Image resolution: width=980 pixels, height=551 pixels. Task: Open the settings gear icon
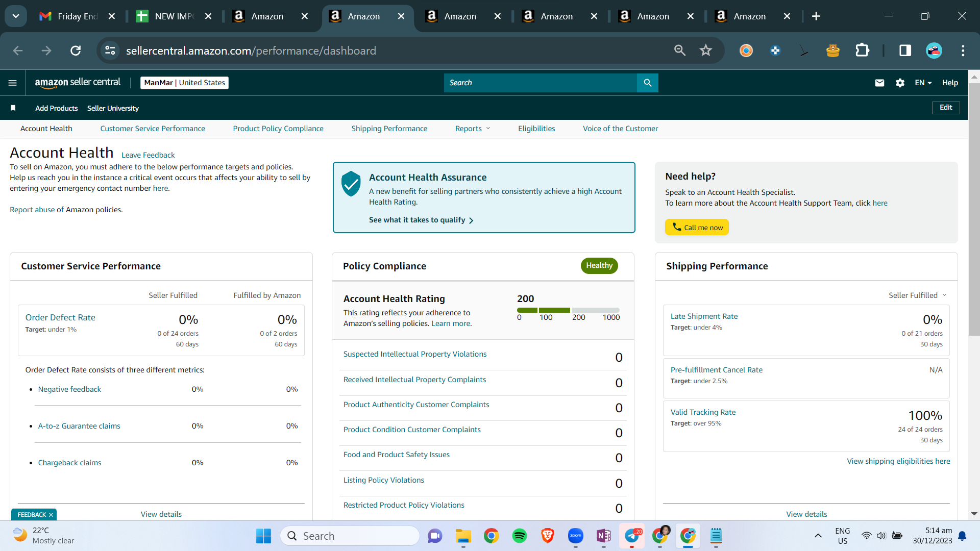[900, 83]
